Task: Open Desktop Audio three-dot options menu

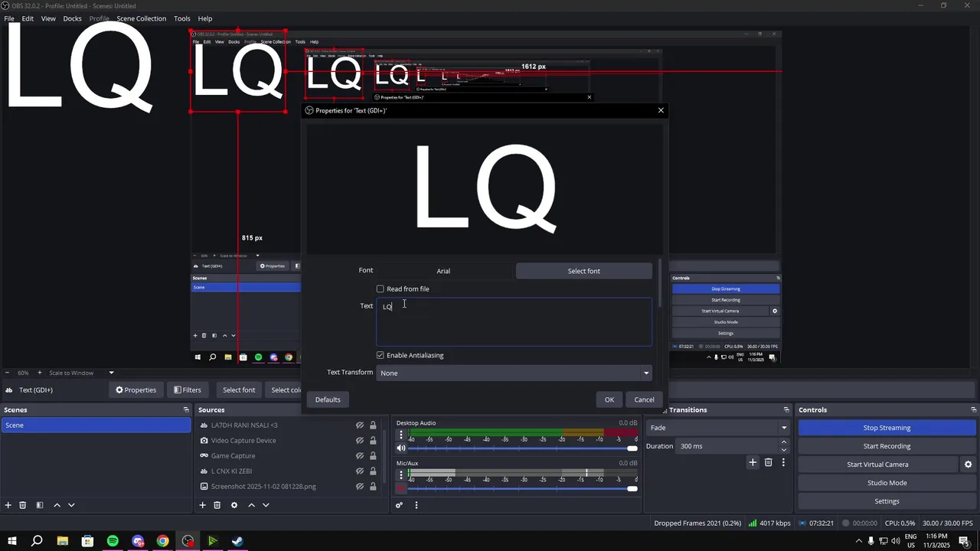Action: coord(400,435)
